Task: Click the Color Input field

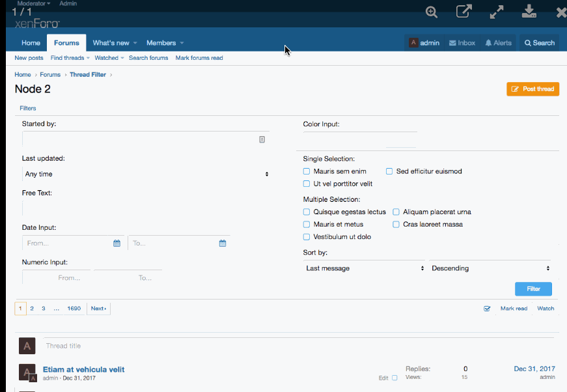Action: [x=360, y=139]
